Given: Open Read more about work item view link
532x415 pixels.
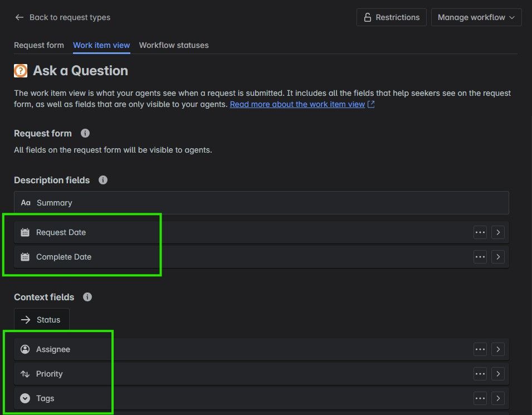Looking at the screenshot, I should point(297,104).
